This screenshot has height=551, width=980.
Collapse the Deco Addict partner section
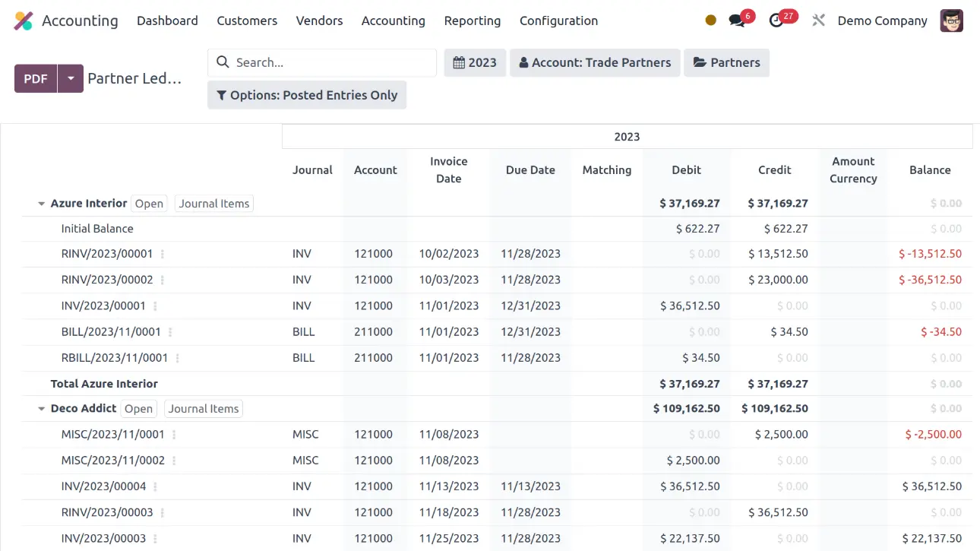click(x=41, y=409)
